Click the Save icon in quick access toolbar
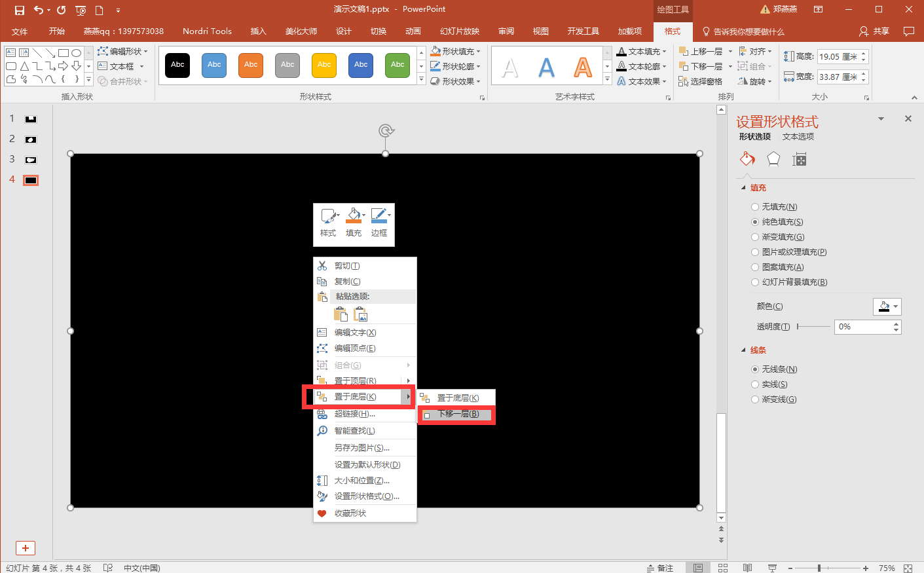The image size is (924, 573). tap(20, 10)
